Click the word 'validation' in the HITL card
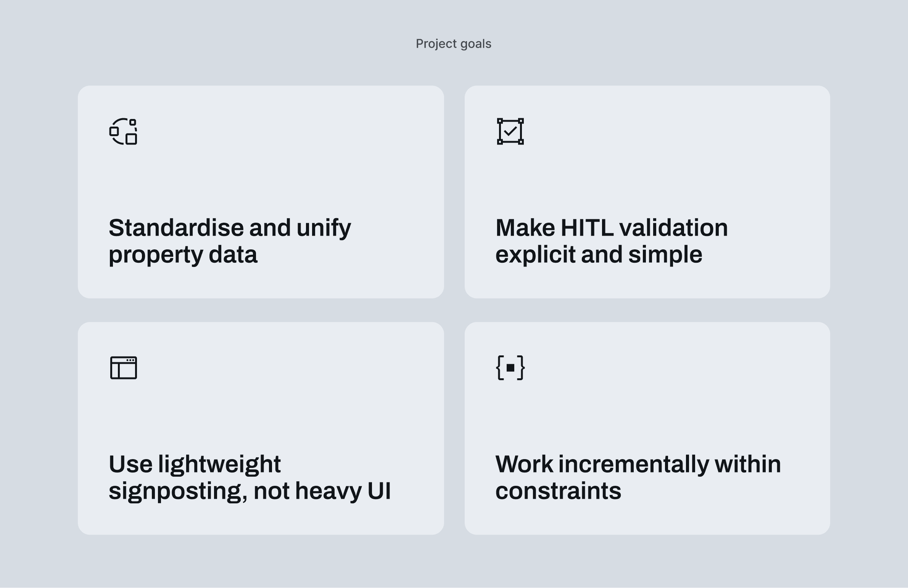 click(x=673, y=228)
